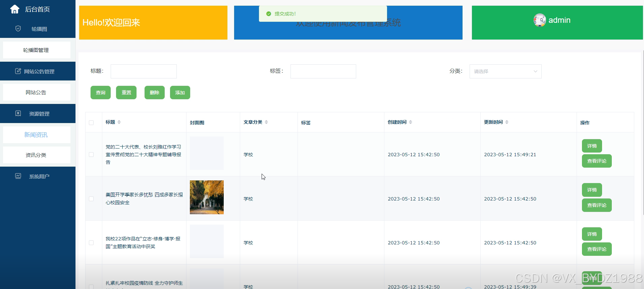Click the bookmark icon next to 资源管理
Screen dimensions: 644x289
(18, 113)
